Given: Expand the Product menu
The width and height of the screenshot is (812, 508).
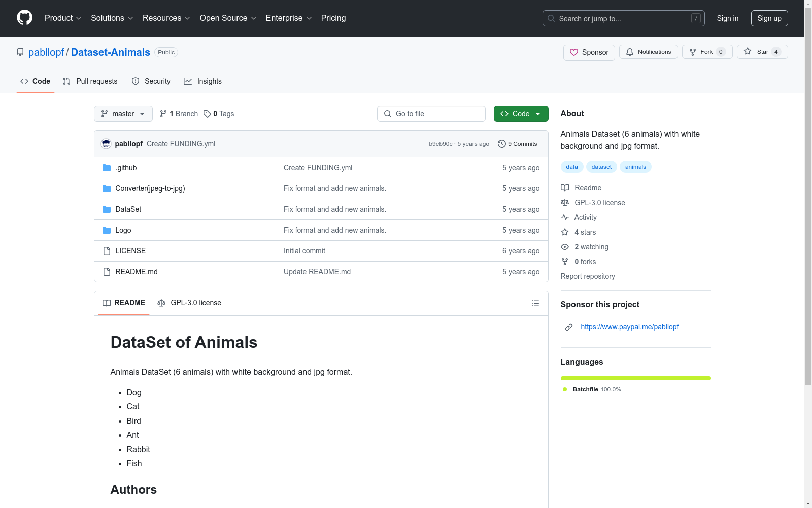Looking at the screenshot, I should (x=63, y=18).
